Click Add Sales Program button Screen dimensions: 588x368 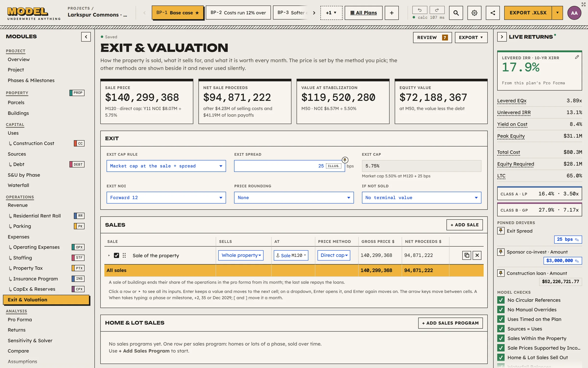[450, 323]
